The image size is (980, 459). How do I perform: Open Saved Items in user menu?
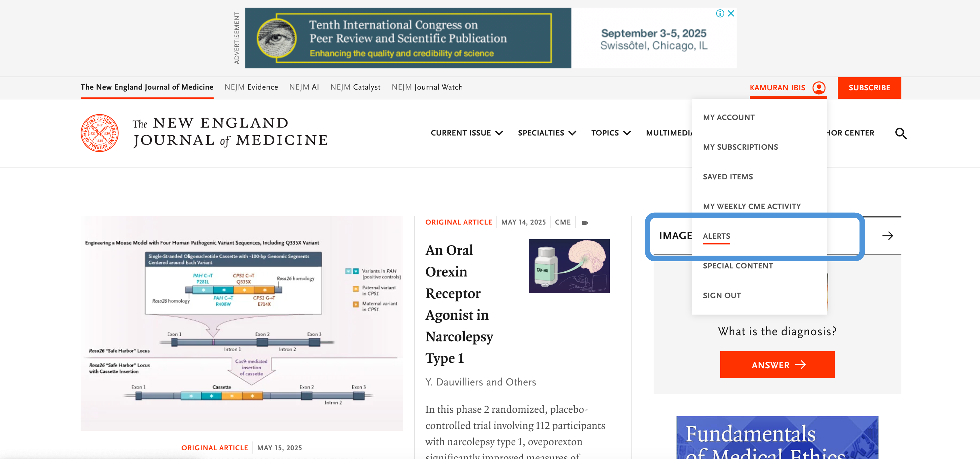(728, 177)
